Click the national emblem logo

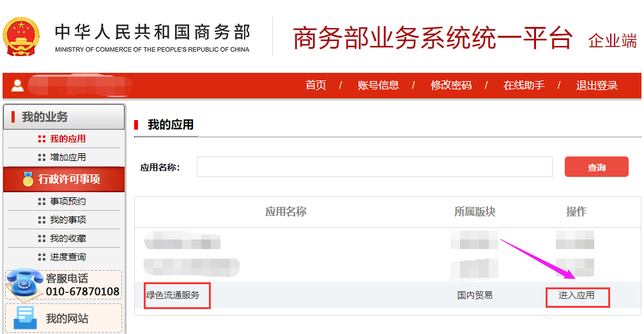(x=21, y=36)
